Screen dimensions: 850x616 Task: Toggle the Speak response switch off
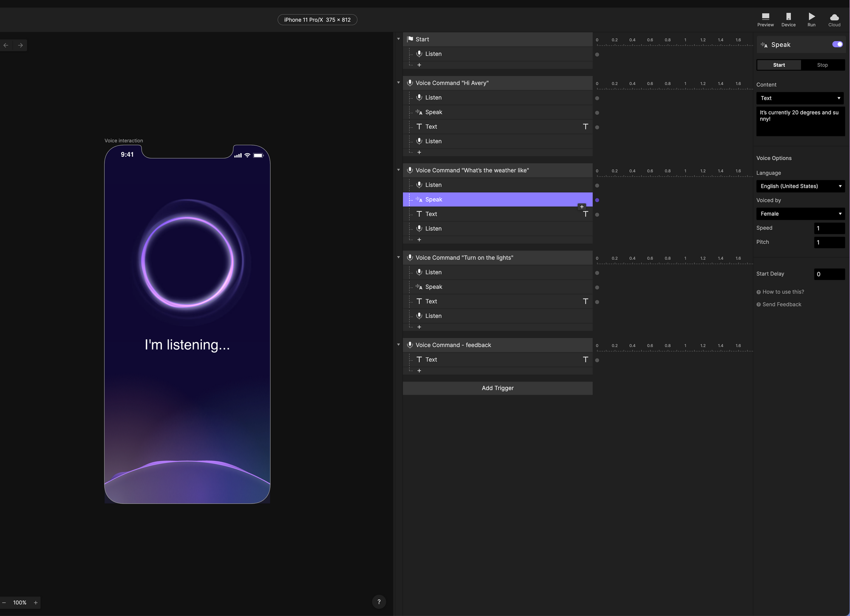(x=837, y=44)
